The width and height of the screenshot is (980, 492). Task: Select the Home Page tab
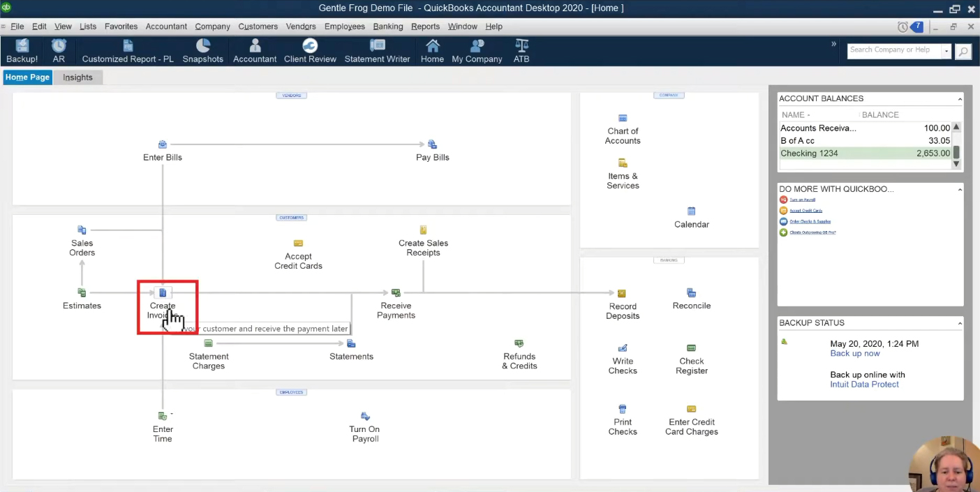click(x=28, y=77)
